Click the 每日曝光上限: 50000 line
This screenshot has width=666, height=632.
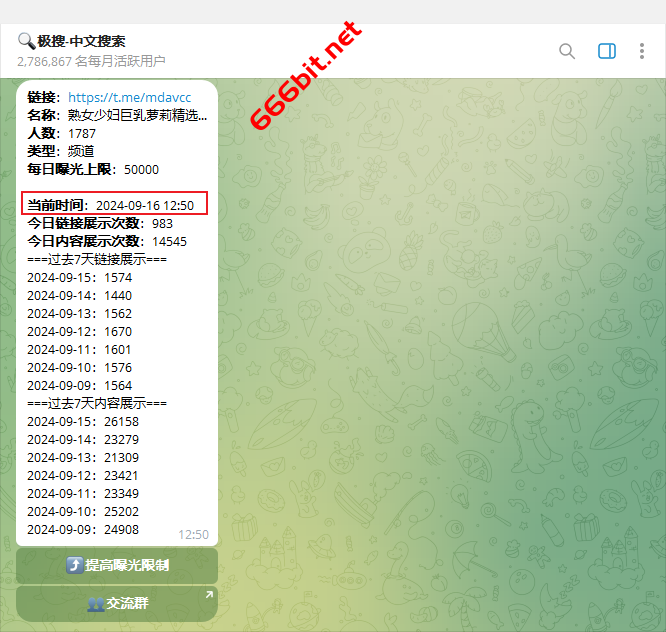(x=93, y=170)
